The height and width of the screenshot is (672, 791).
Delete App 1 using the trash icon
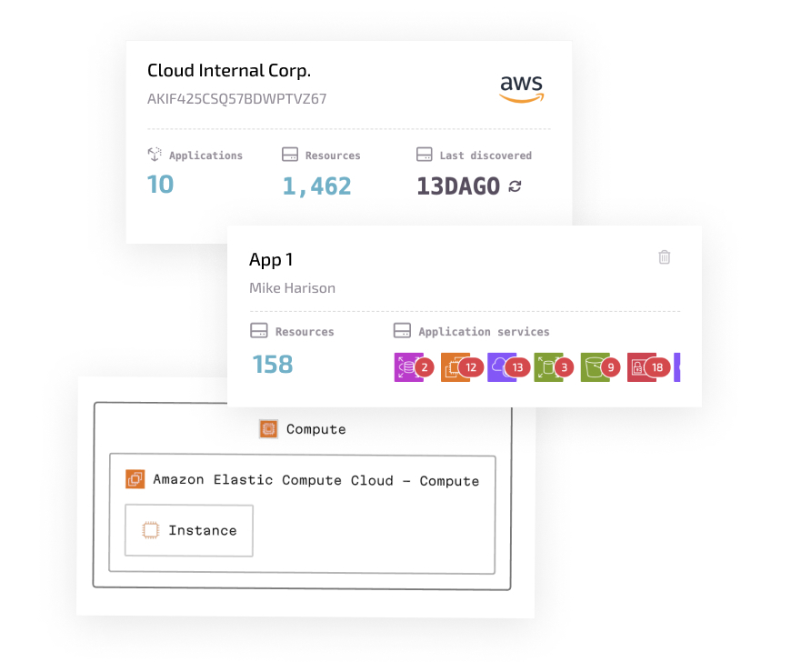pyautogui.click(x=665, y=257)
